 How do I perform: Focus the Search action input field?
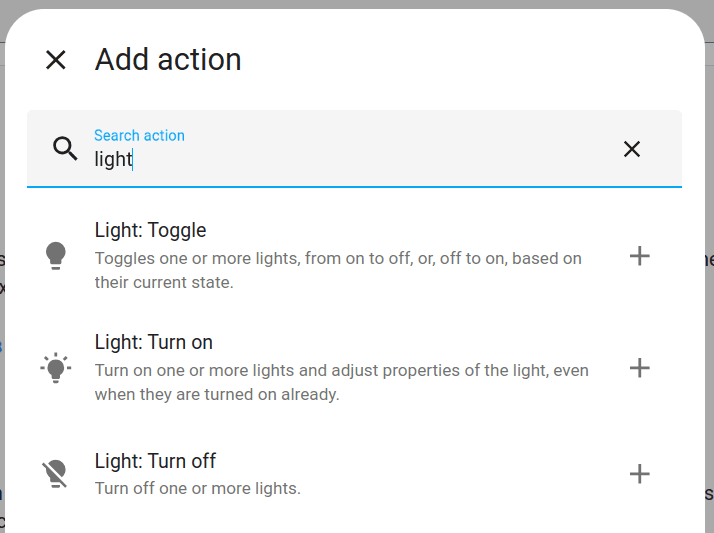click(x=354, y=148)
